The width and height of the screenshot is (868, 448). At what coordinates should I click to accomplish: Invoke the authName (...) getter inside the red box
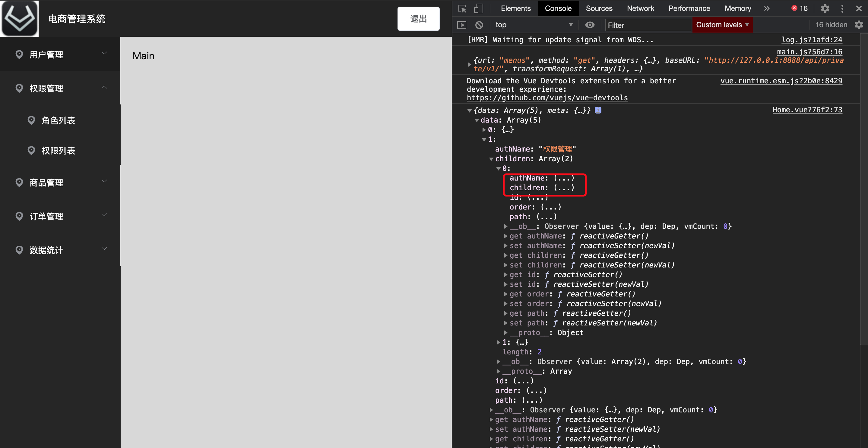point(564,178)
